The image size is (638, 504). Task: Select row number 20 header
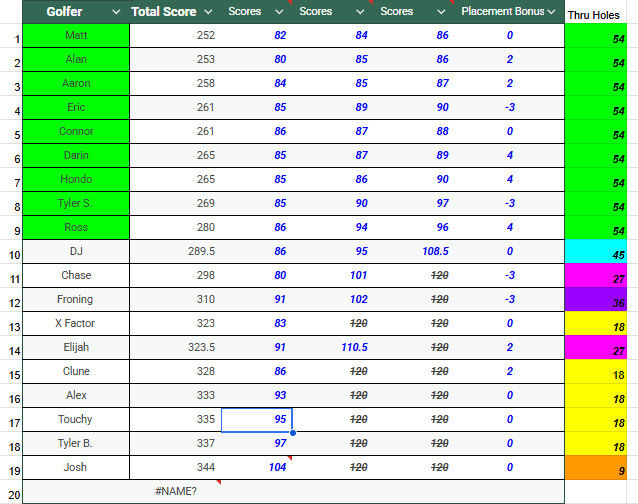(11, 491)
